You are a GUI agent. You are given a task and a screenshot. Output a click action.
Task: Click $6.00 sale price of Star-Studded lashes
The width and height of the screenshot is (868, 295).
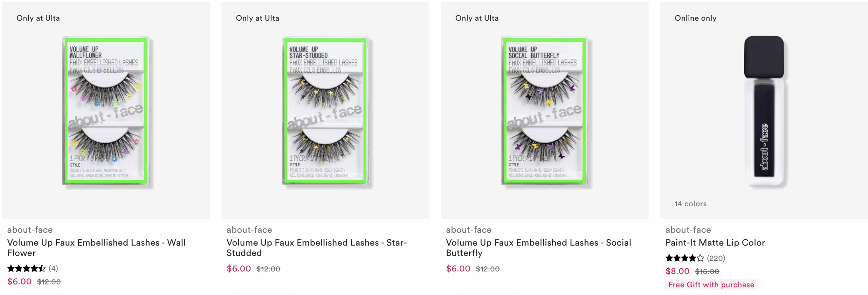(x=239, y=269)
